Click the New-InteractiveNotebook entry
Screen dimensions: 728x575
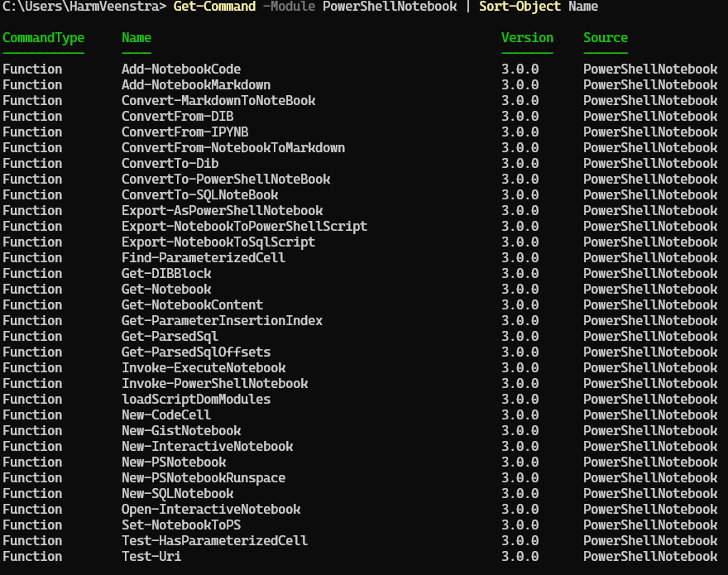tap(207, 447)
